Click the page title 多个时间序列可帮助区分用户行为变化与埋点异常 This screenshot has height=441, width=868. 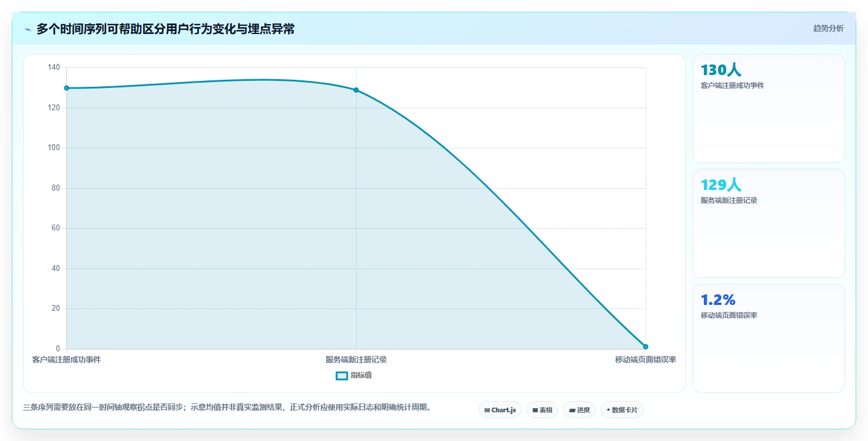tap(165, 29)
